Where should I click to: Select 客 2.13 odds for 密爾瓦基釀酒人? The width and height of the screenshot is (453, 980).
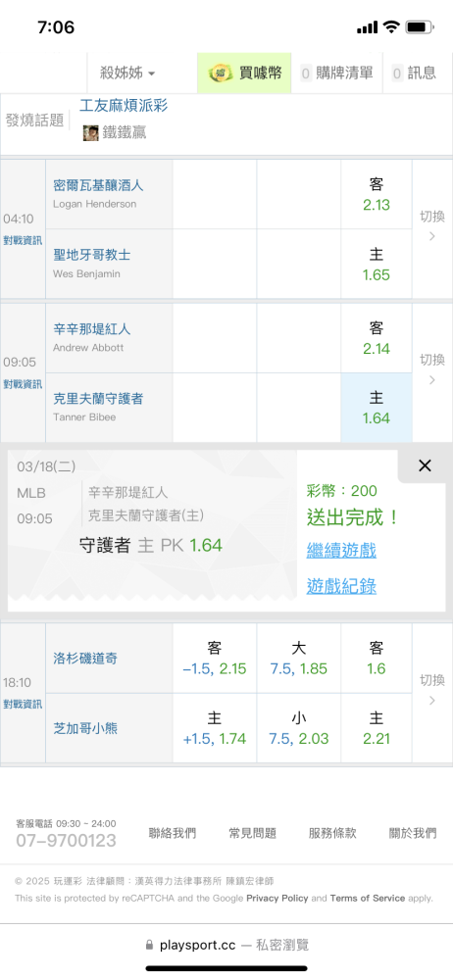point(377,194)
